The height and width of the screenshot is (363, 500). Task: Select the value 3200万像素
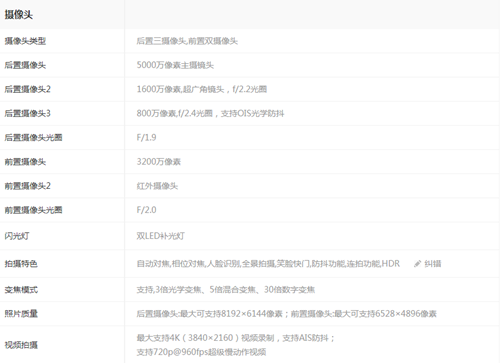159,162
